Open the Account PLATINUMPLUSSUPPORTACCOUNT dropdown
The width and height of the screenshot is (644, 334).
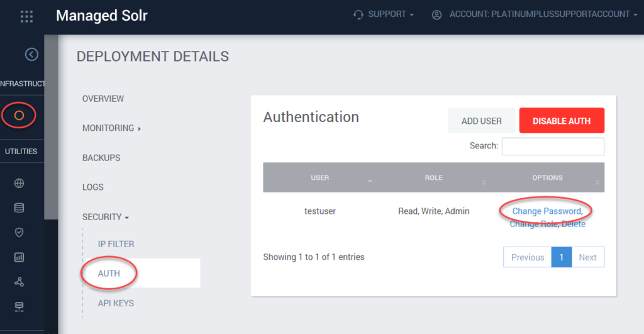[x=543, y=14]
